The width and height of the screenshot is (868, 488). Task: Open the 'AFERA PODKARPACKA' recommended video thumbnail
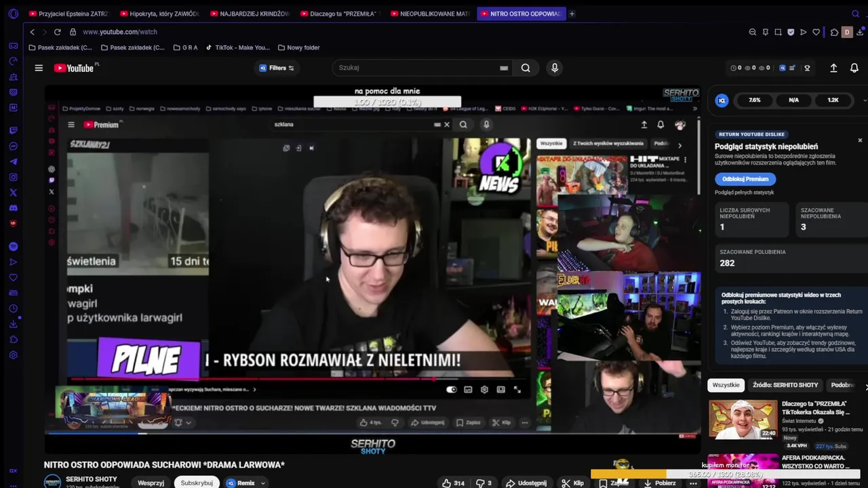(743, 471)
